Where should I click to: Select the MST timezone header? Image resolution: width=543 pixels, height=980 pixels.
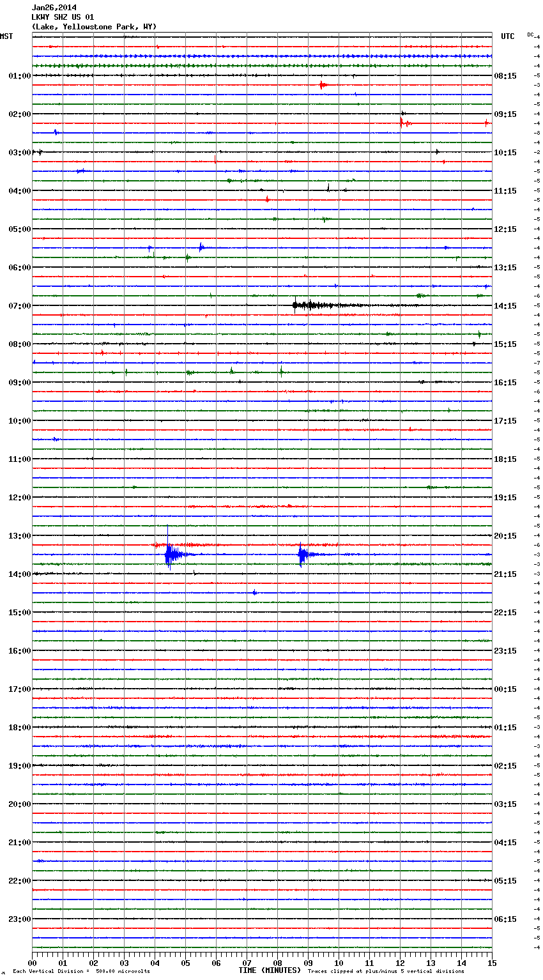(x=6, y=36)
